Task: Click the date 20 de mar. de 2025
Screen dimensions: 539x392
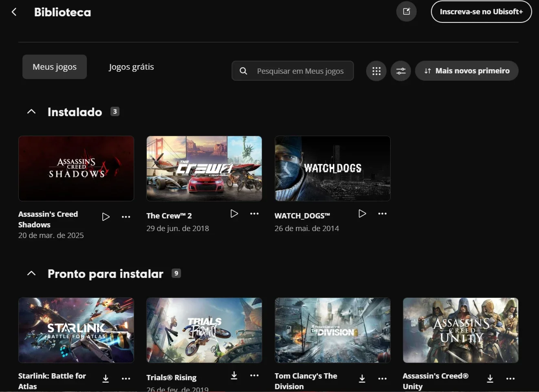Action: (x=51, y=235)
